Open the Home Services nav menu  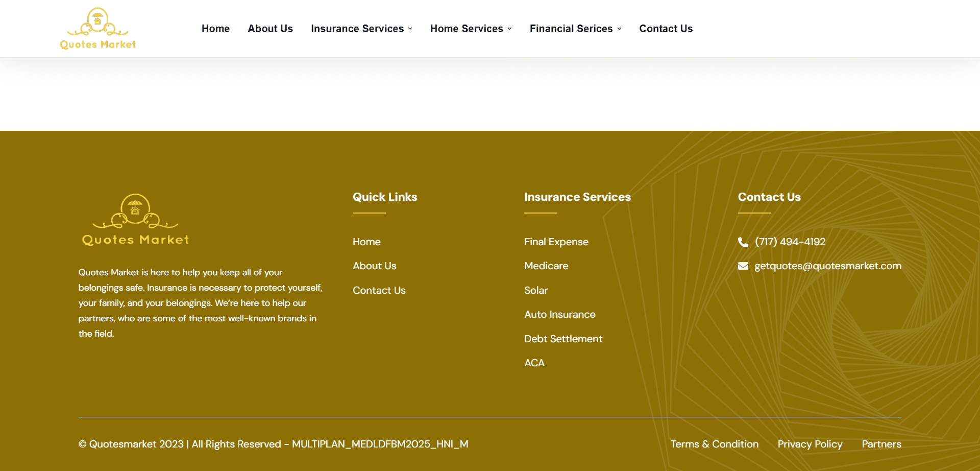pyautogui.click(x=467, y=29)
